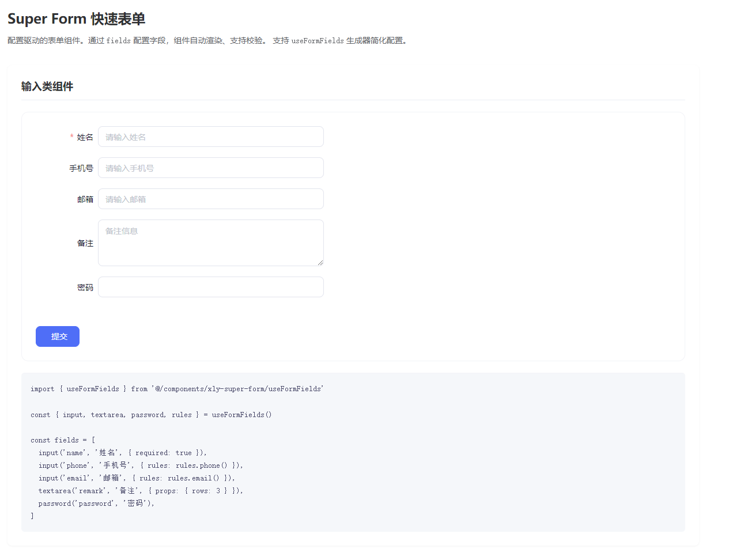Focus the 手机号 phone input field
This screenshot has height=560, width=740.
point(211,168)
